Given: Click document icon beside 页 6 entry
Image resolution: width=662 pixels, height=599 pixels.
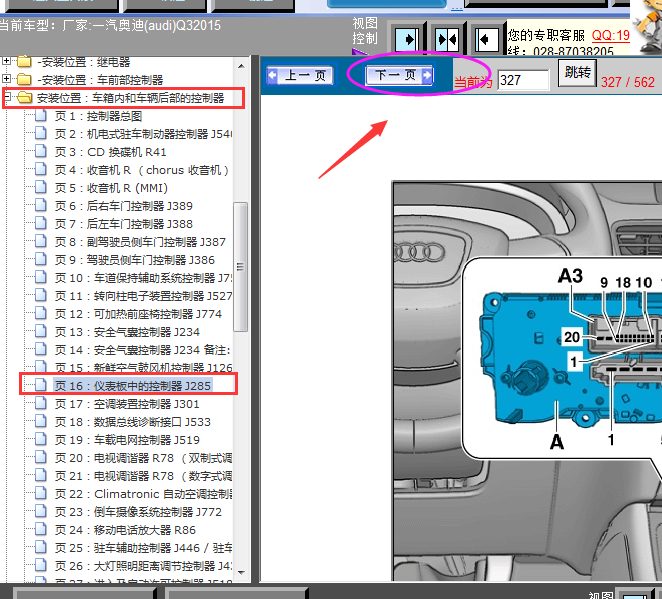Looking at the screenshot, I should (x=41, y=205).
